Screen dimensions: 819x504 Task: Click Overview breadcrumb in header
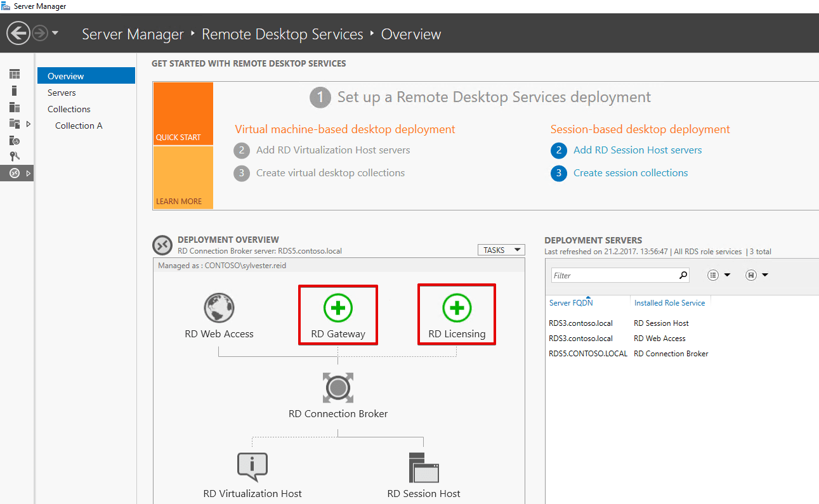[x=411, y=34]
